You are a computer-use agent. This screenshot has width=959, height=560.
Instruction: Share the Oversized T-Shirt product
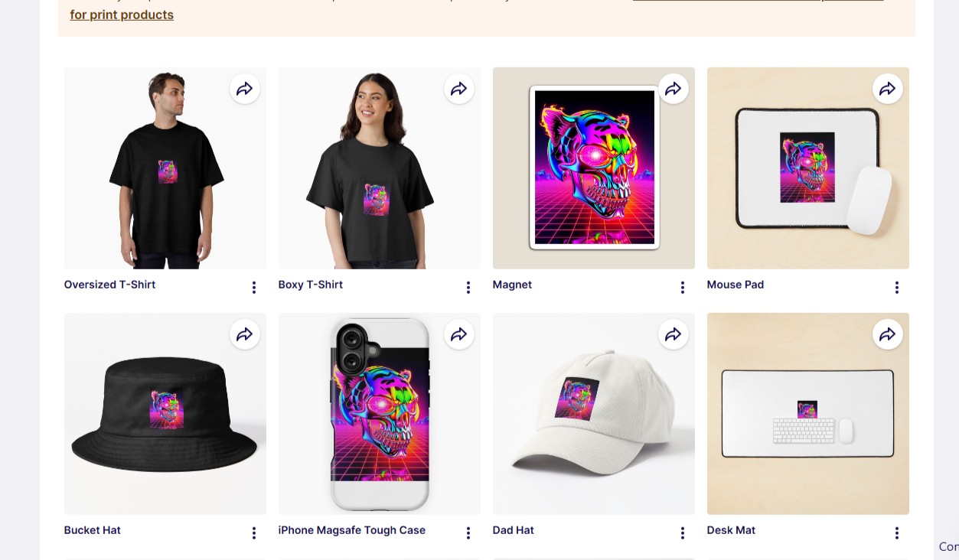point(245,89)
